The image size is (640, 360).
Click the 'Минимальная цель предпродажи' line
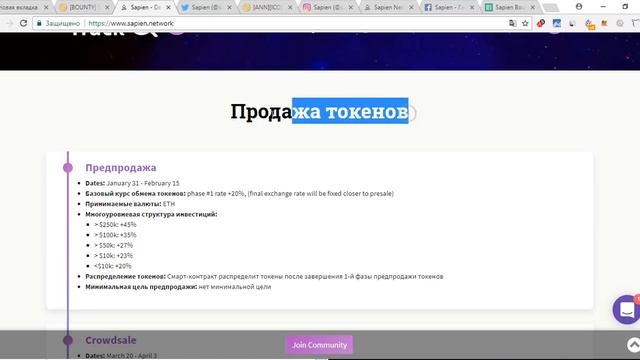(178, 287)
